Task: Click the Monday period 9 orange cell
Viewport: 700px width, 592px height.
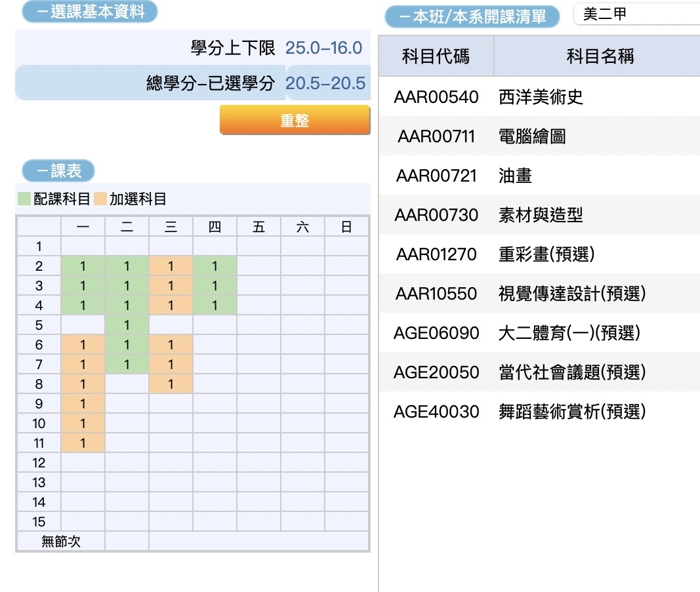Action: 83,403
